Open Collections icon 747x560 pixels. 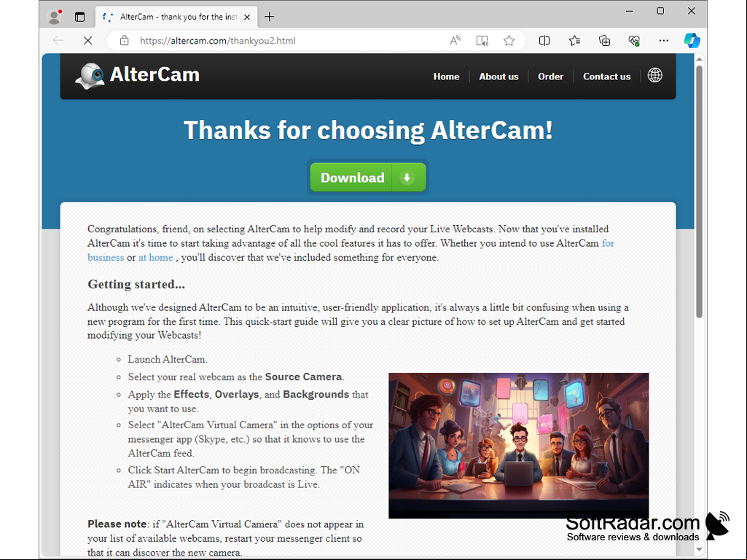tap(604, 41)
